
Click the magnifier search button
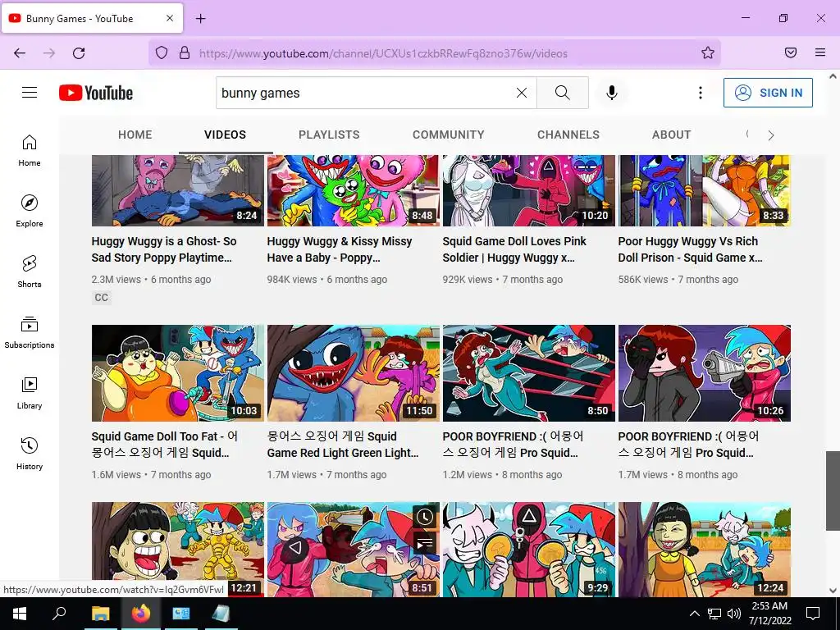(x=563, y=93)
